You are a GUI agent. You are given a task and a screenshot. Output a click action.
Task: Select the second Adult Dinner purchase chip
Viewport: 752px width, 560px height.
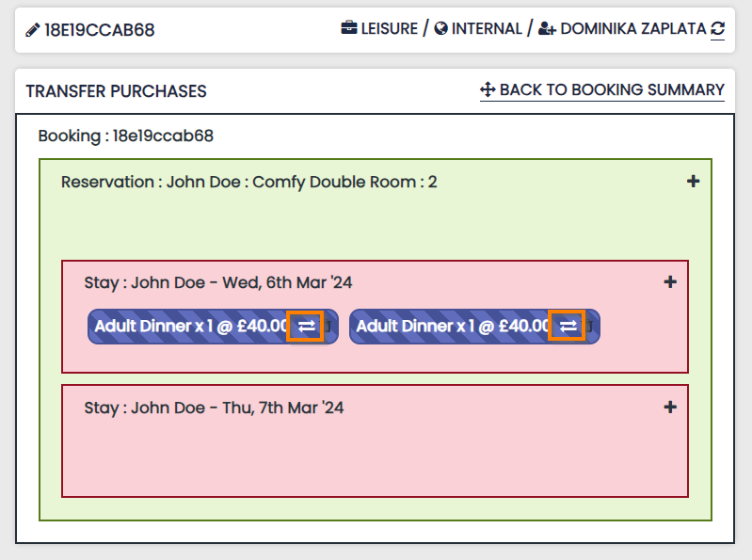click(x=452, y=327)
